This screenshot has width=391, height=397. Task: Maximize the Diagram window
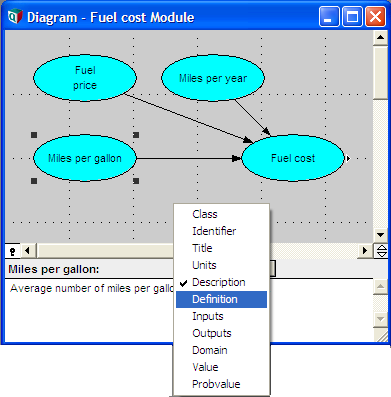[352, 17]
